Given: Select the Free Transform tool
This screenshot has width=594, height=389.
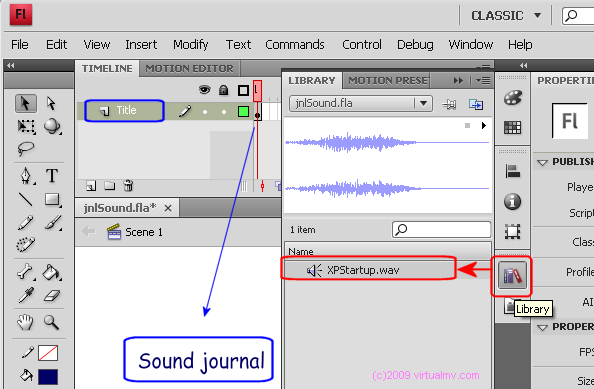Looking at the screenshot, I should (x=26, y=127).
